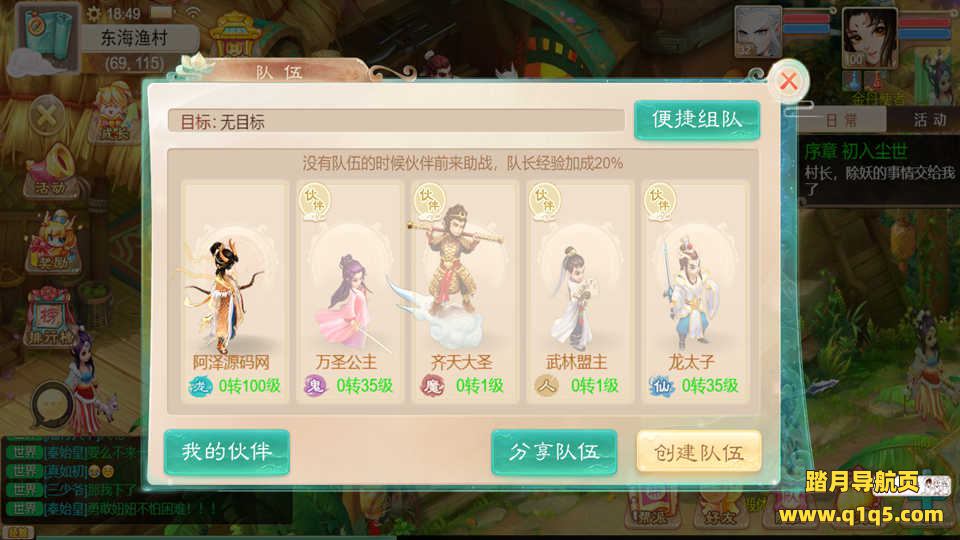Image resolution: width=960 pixels, height=540 pixels.
Task: Select the 万圣公主 partner card
Action: pyautogui.click(x=349, y=291)
